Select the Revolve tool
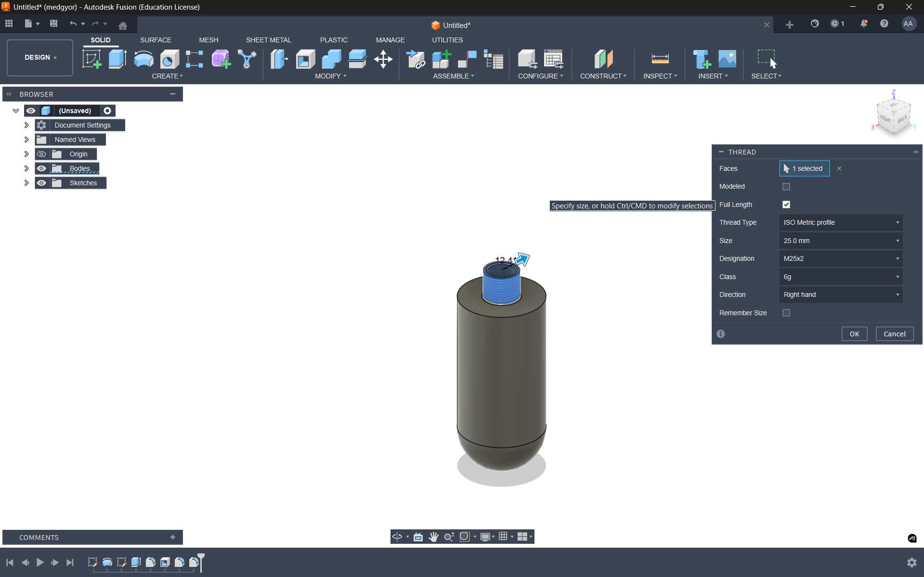924x577 pixels. coord(143,59)
